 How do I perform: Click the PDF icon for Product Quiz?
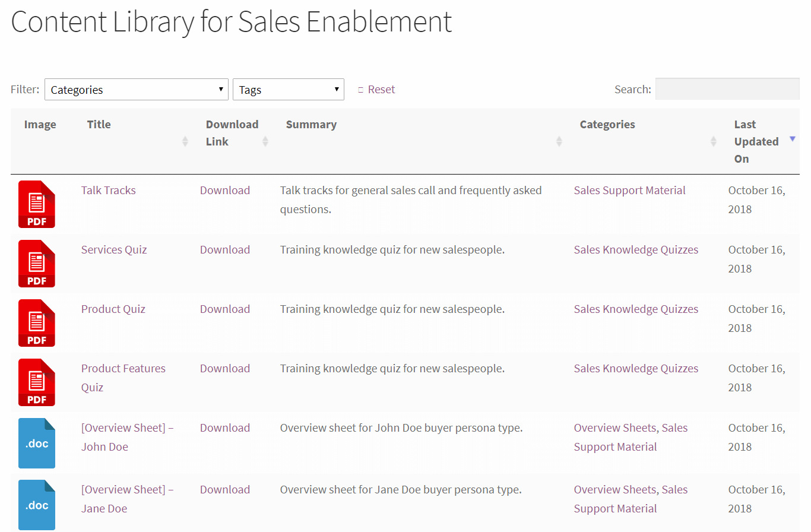pos(36,323)
